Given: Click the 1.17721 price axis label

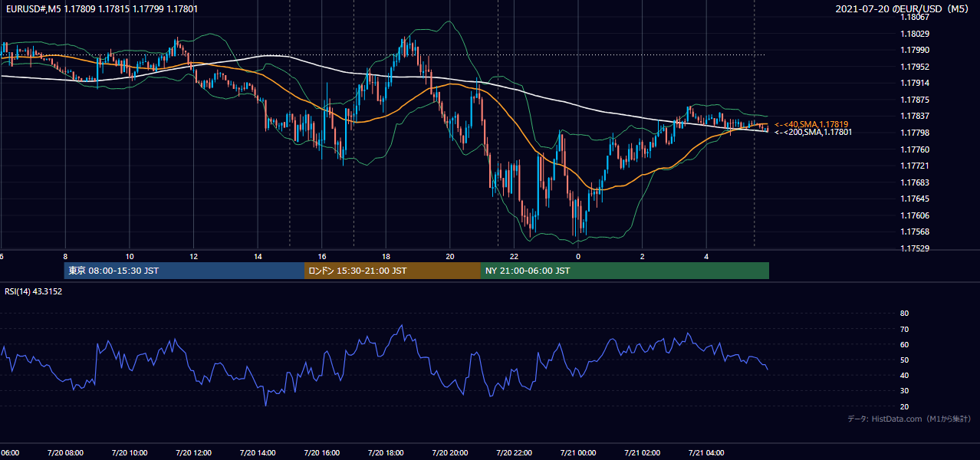Looking at the screenshot, I should click(914, 166).
